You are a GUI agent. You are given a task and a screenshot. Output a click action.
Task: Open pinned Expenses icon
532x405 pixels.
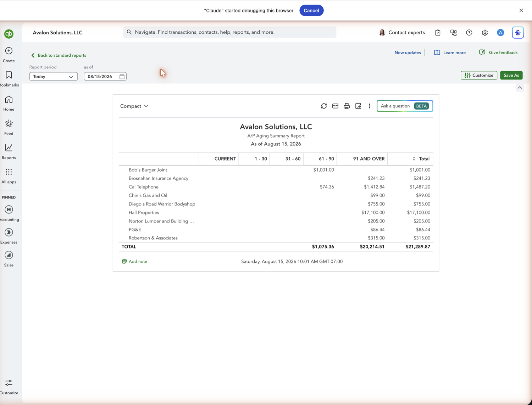tap(9, 232)
